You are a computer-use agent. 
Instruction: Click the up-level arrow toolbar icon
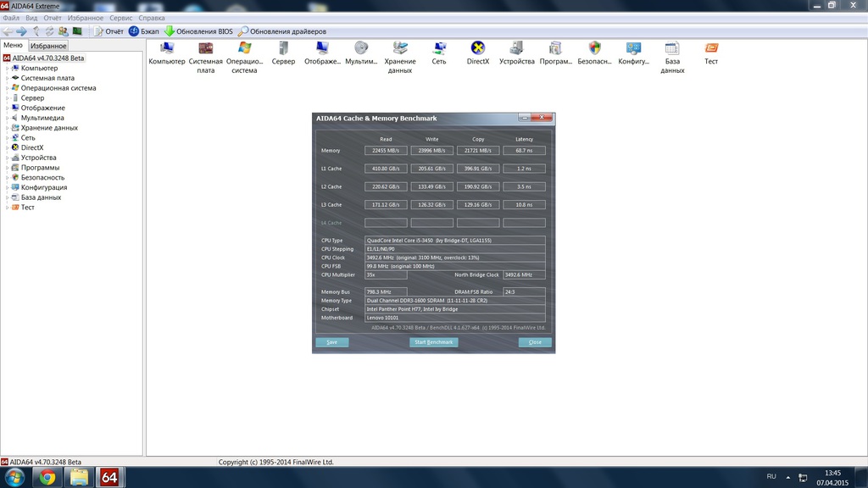click(x=36, y=31)
